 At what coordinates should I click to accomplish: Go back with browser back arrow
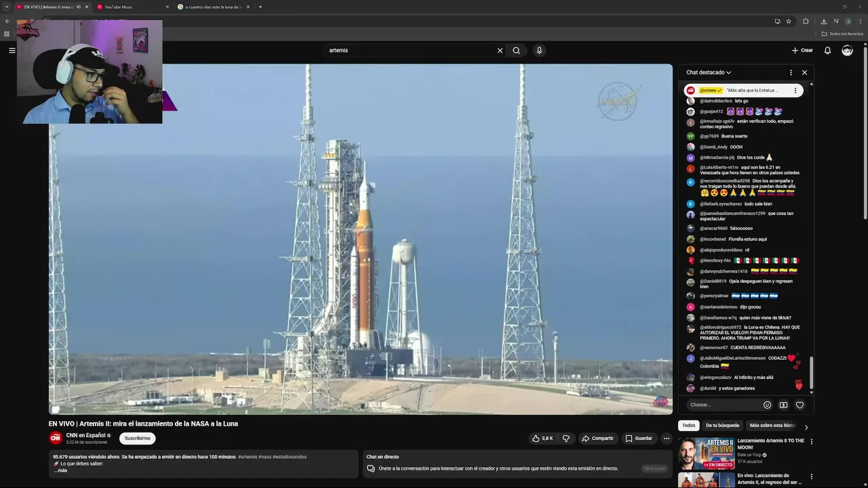[x=7, y=21]
